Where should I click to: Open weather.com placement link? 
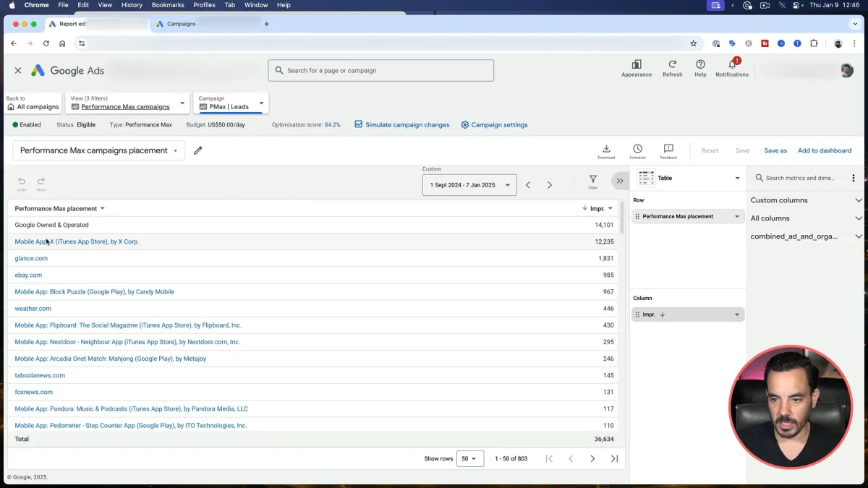click(x=33, y=309)
